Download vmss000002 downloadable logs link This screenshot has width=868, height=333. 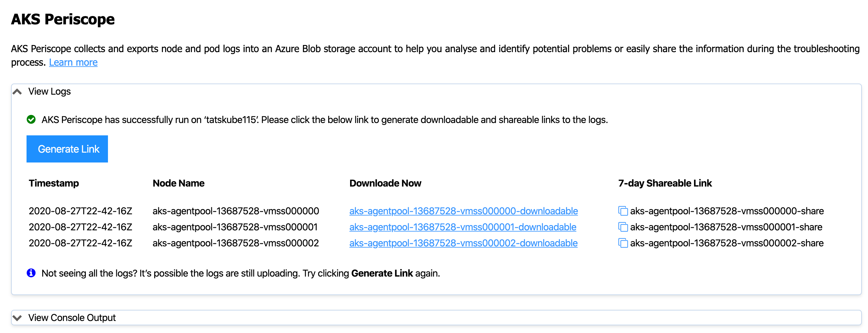coord(463,243)
